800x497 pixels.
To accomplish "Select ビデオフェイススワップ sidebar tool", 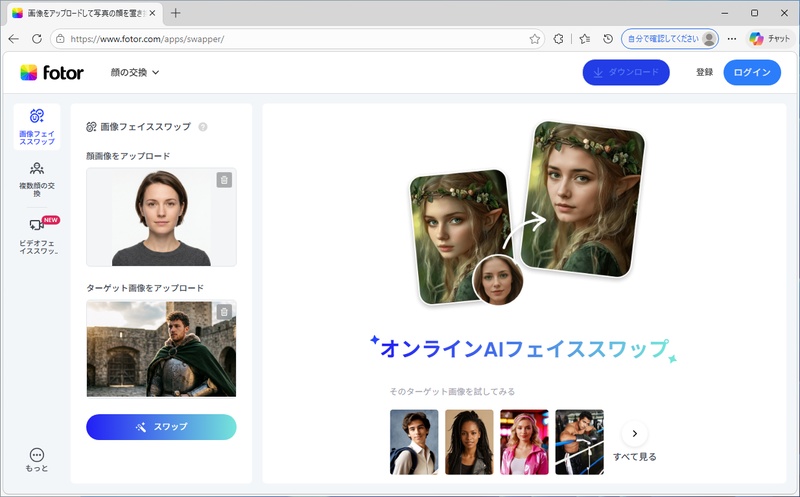I will point(37,236).
